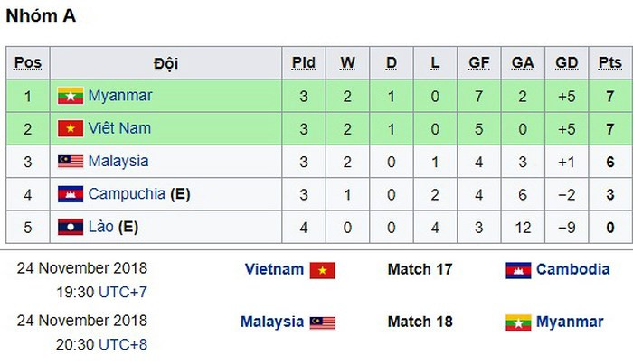Screen dimensions: 633x364
Task: Open the Myanmar team link in table
Action: tap(120, 96)
